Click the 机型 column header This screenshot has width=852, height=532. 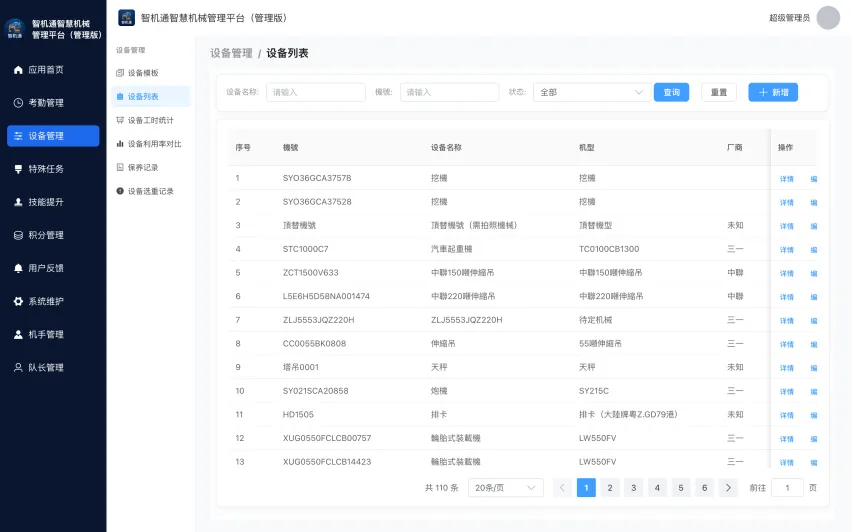(x=587, y=147)
